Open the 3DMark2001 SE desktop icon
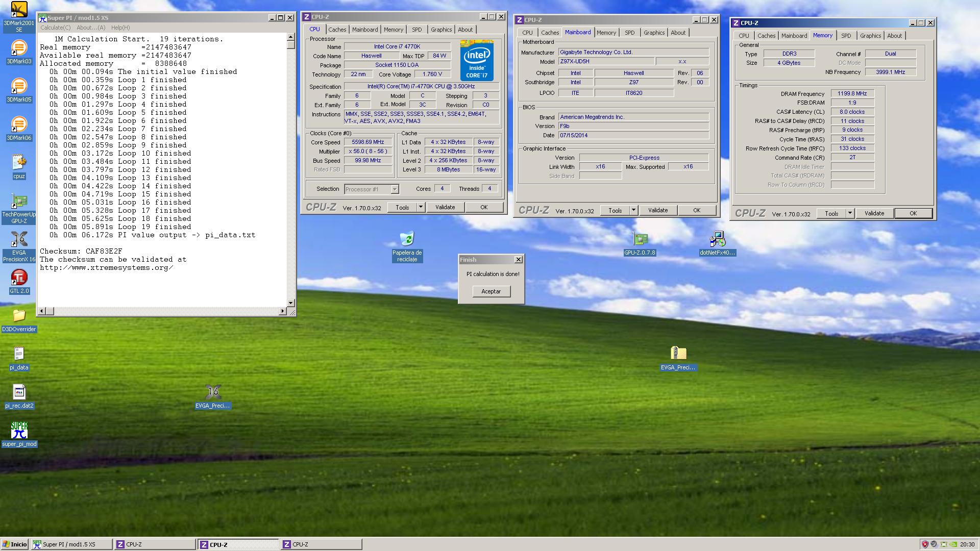Viewport: 980px width, 551px height. pyautogui.click(x=19, y=17)
